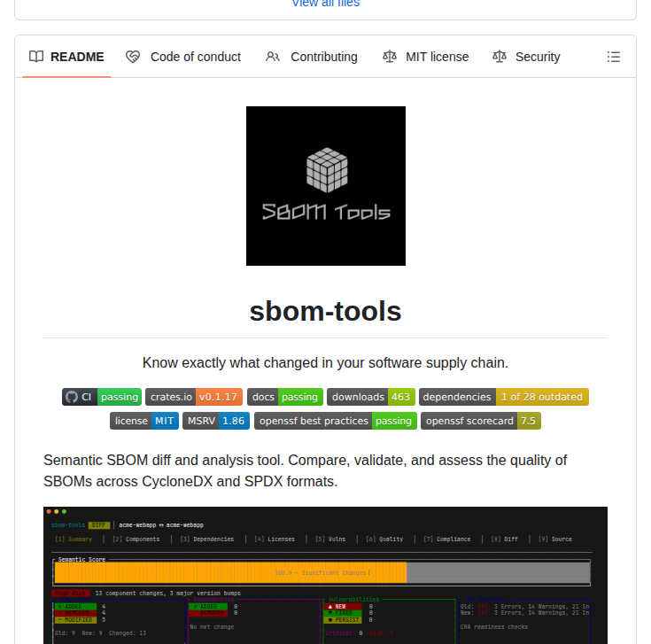Open the openssf best practices badge
This screenshot has width=651, height=644.
(x=336, y=421)
